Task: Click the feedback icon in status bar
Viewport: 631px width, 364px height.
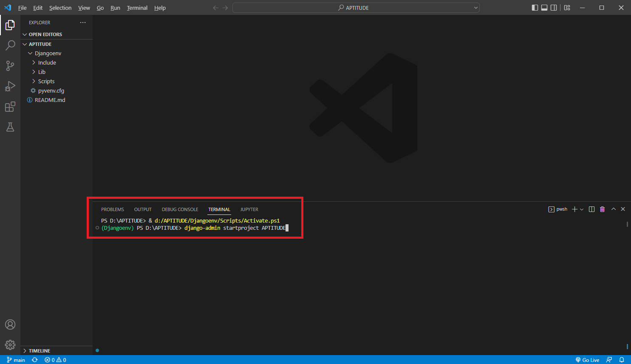Action: click(609, 360)
